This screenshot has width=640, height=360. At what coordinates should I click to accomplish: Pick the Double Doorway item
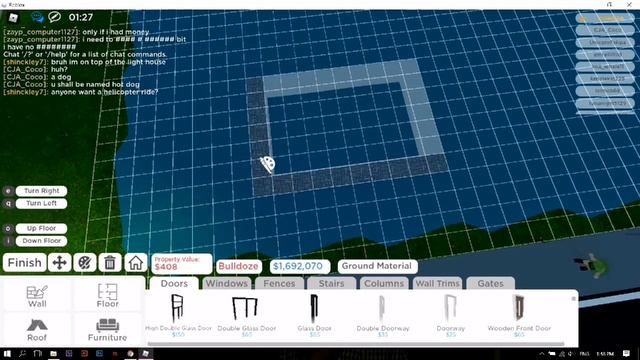(x=382, y=315)
